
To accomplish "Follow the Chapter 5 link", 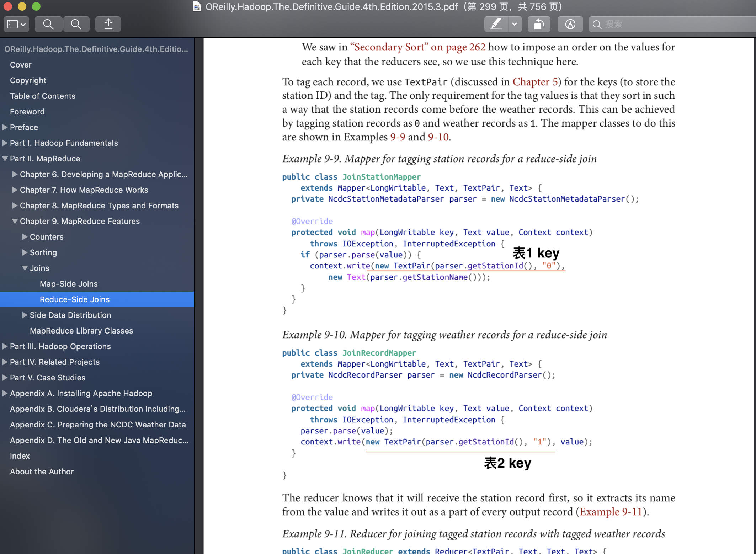I will [535, 82].
